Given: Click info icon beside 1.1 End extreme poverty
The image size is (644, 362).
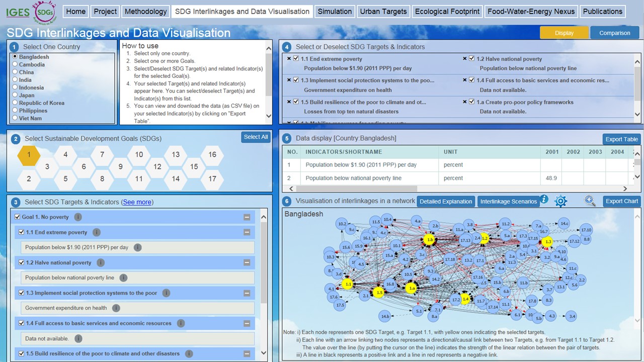Looking at the screenshot, I should coord(97,232).
